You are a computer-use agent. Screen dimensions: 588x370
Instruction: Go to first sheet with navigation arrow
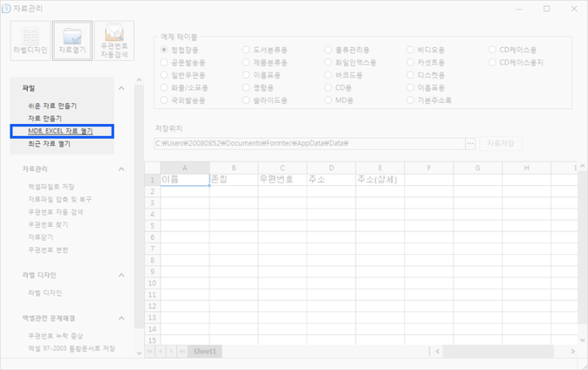150,351
